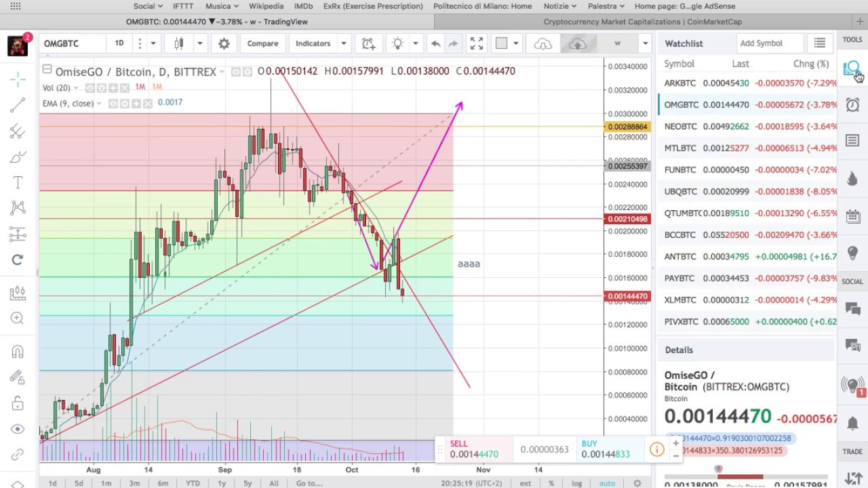The width and height of the screenshot is (868, 488).
Task: Open the publish idea dropdown arrow
Action: [416, 43]
